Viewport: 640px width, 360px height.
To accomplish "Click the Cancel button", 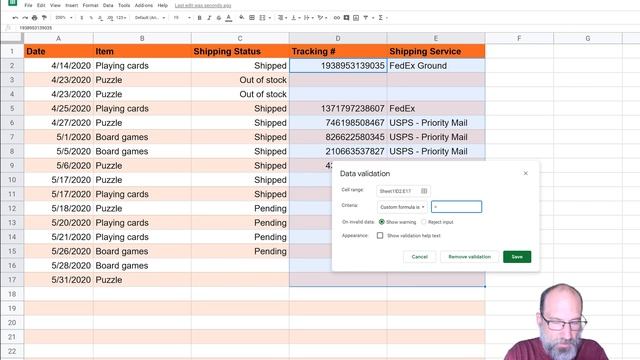I will pyautogui.click(x=420, y=257).
